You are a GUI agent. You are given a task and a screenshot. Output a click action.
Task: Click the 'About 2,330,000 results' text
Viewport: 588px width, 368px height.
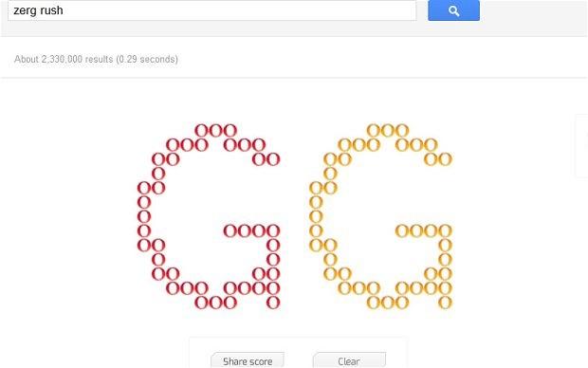[64, 59]
